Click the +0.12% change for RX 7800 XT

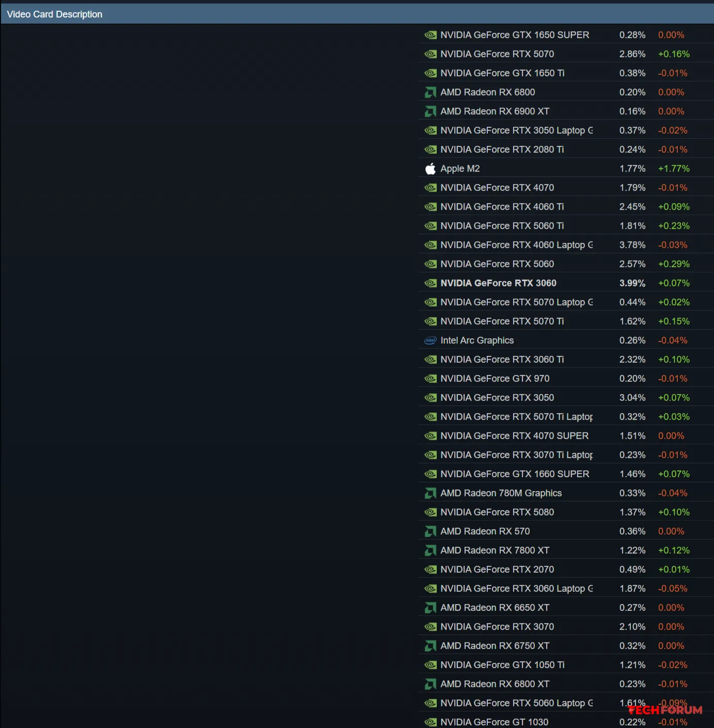(674, 551)
